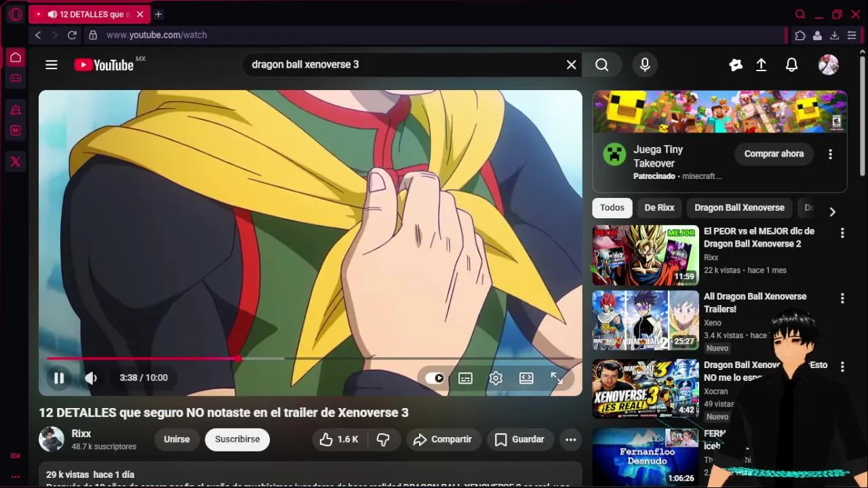Show more filter chips with the arrow
868x488 pixels.
tap(833, 211)
